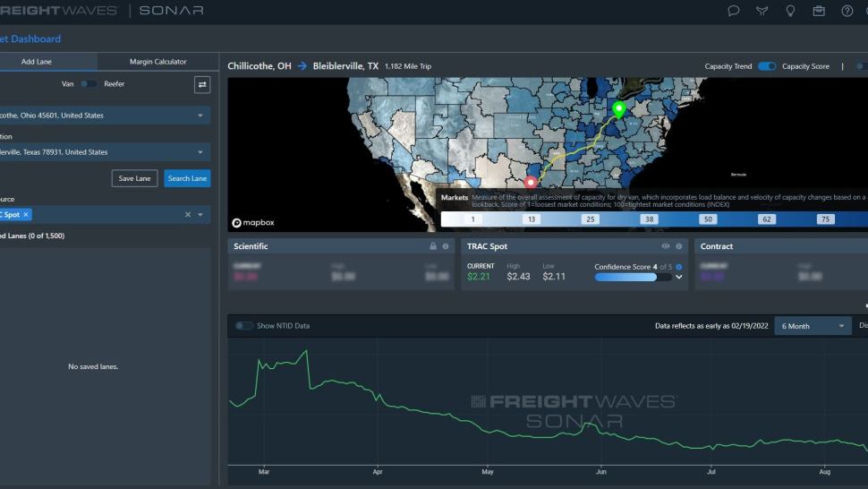The image size is (868, 489).
Task: Click the Apr marker on chart axis
Action: pos(378,472)
